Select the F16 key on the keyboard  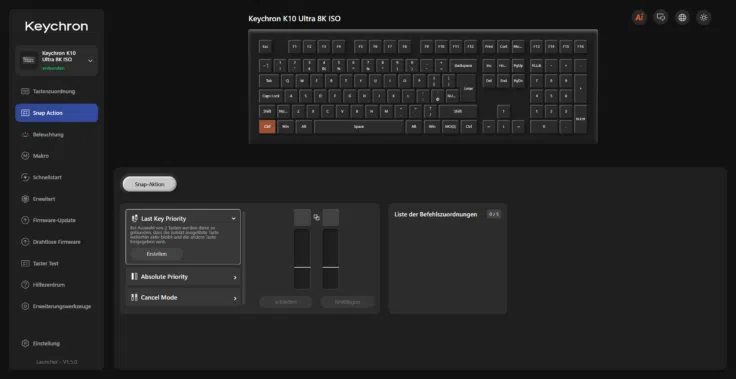[x=581, y=46]
